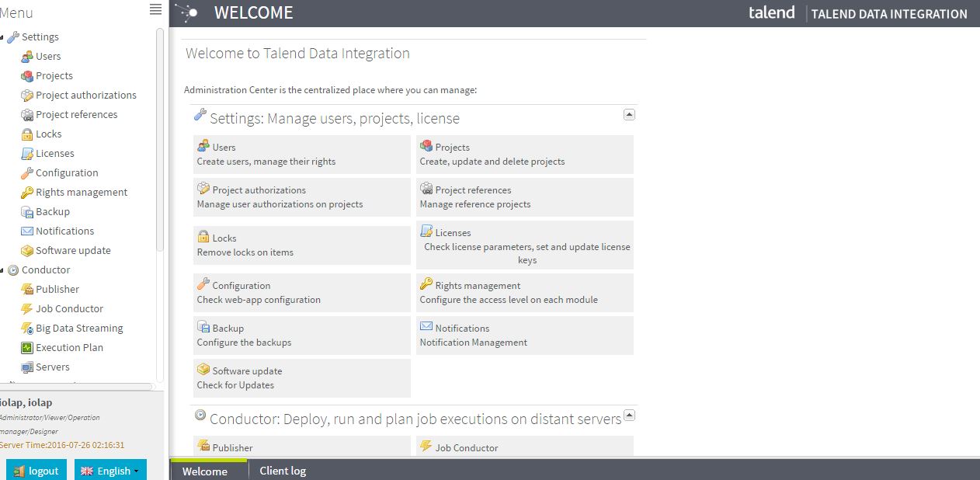Click the Execution Plan icon in sidebar
The width and height of the screenshot is (980, 480).
point(27,347)
